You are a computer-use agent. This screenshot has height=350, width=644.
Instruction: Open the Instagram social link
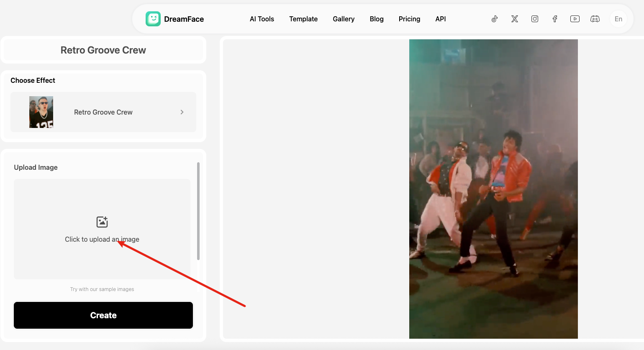tap(535, 19)
